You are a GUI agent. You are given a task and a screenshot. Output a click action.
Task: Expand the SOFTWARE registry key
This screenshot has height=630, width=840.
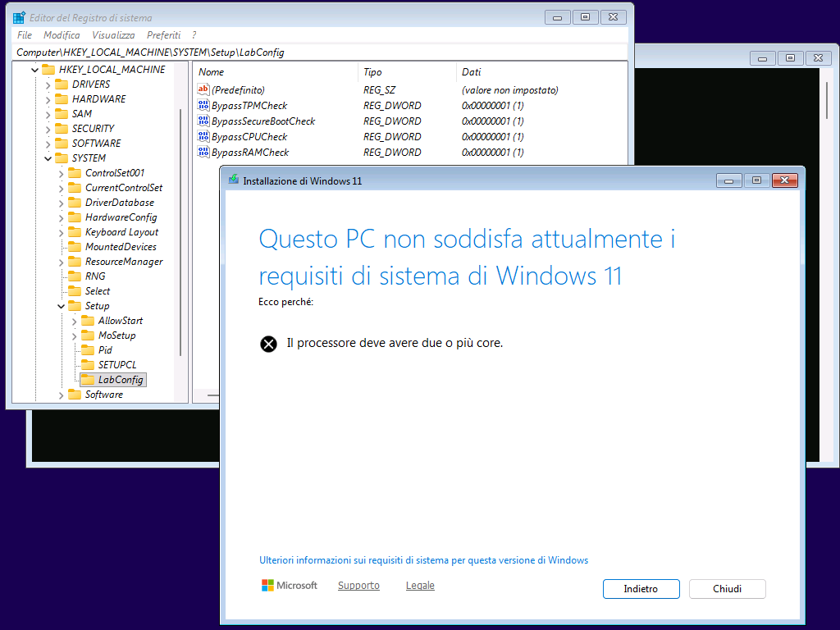click(48, 144)
